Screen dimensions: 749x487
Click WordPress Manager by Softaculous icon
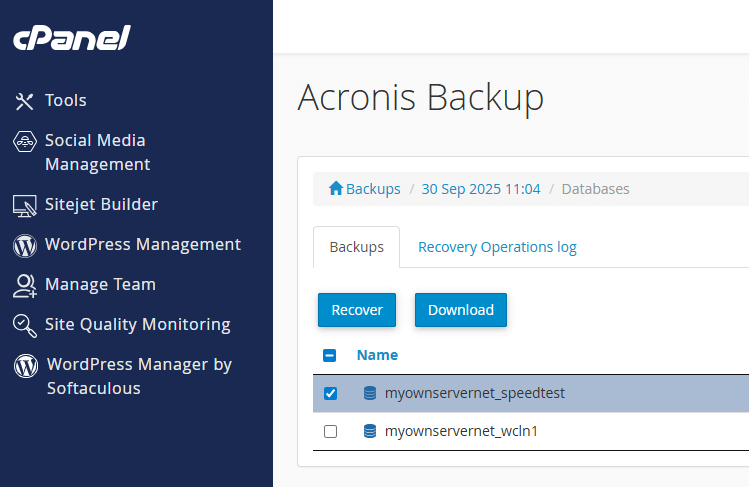[x=26, y=366]
